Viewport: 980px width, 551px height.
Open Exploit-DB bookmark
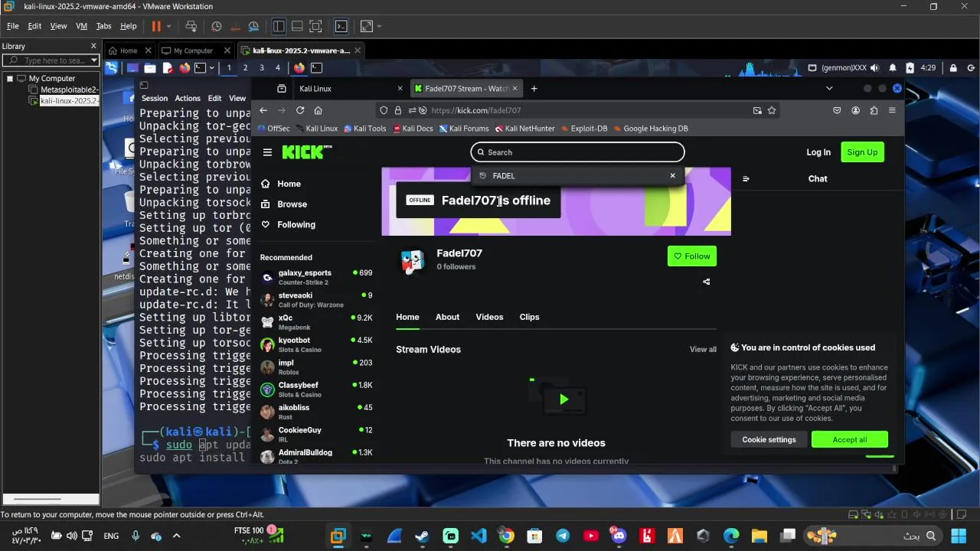pyautogui.click(x=584, y=129)
